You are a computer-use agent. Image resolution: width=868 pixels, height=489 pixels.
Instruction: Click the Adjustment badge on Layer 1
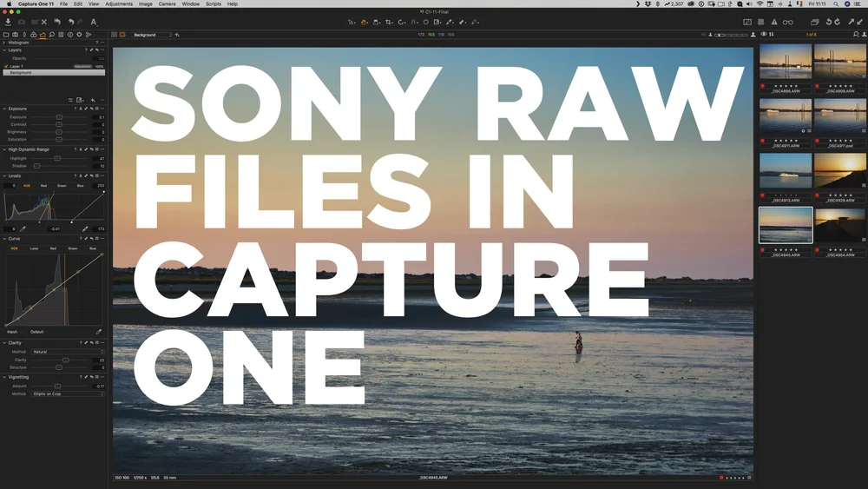[x=82, y=67]
